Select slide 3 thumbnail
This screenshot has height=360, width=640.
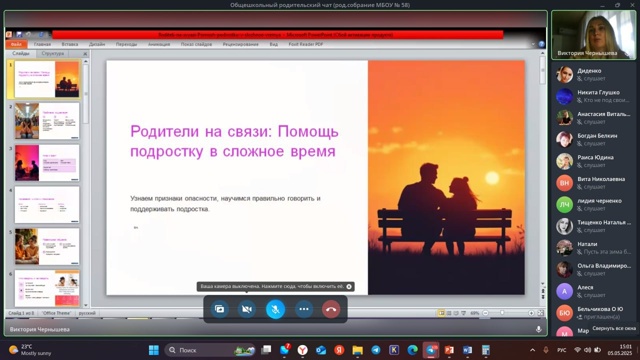pos(47,163)
